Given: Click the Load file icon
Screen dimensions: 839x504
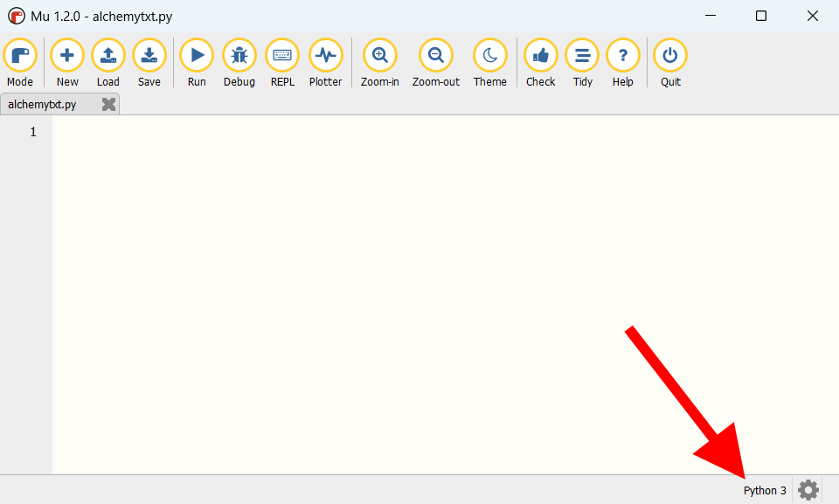Looking at the screenshot, I should click(x=108, y=56).
